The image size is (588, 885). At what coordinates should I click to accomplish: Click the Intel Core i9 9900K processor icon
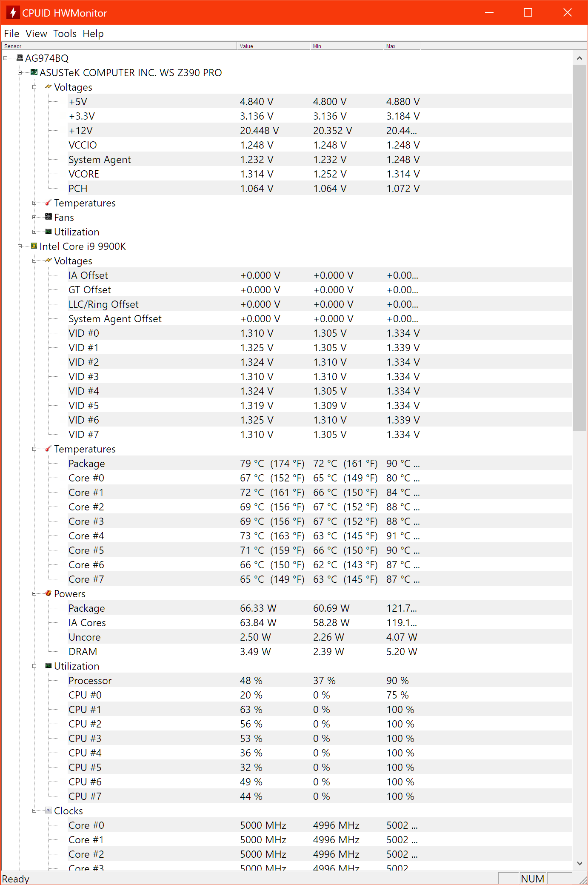[34, 246]
